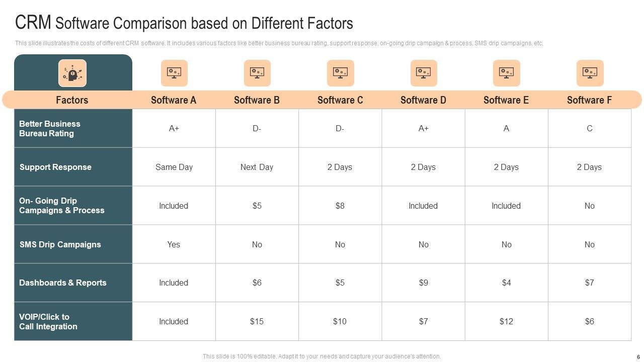Select the Dashboards & Reports row label
This screenshot has height=362, width=644.
pyautogui.click(x=63, y=283)
